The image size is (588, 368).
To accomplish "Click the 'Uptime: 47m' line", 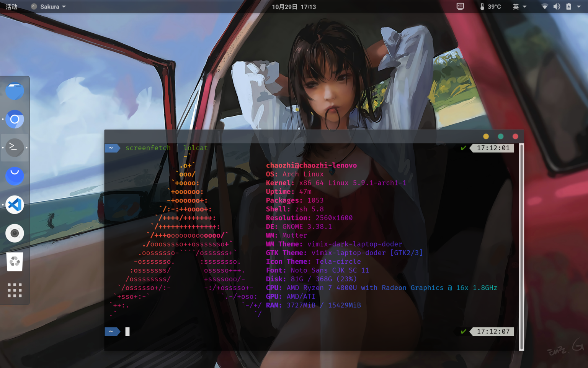I will point(289,192).
